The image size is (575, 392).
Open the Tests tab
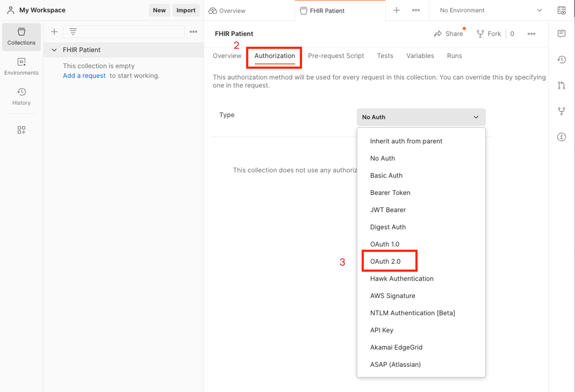point(385,56)
